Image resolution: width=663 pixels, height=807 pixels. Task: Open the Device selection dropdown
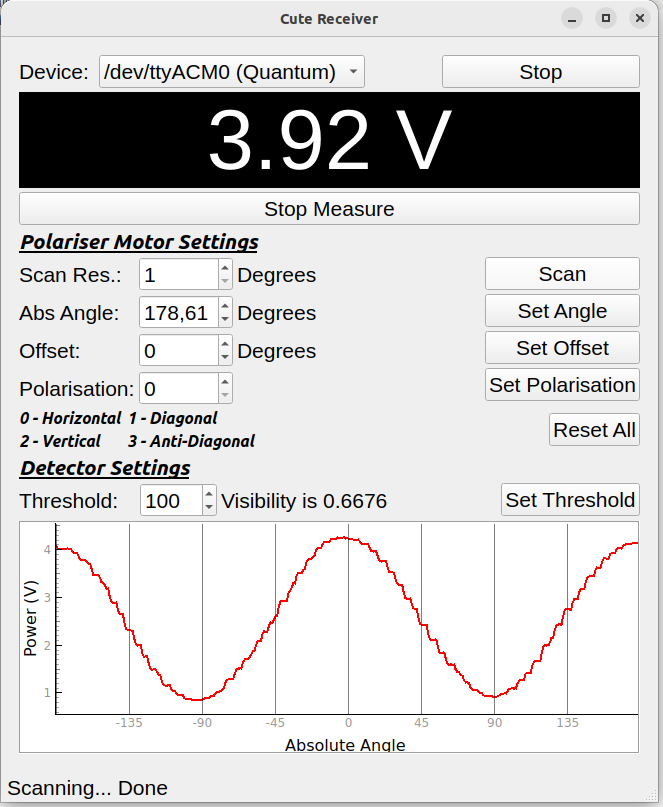(231, 72)
